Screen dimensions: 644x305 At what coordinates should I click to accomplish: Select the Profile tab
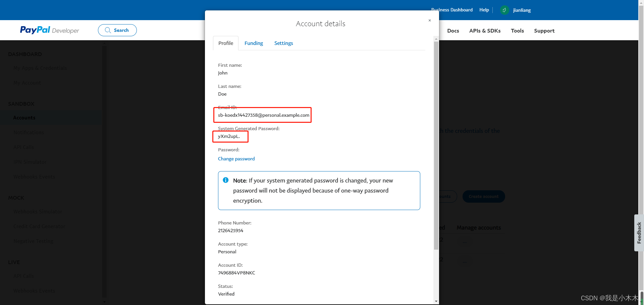click(x=226, y=43)
